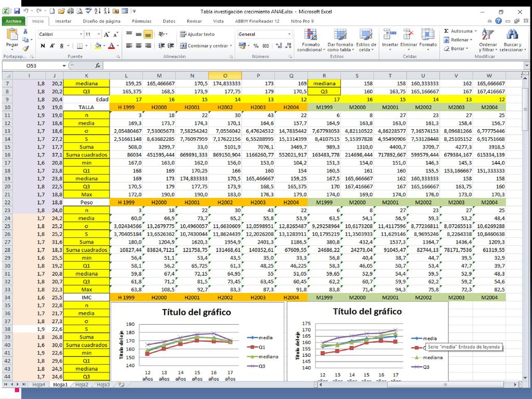Image resolution: width=532 pixels, height=399 pixels.
Task: Toggle the highlighted bottom vertical alignment
Action: (148, 34)
